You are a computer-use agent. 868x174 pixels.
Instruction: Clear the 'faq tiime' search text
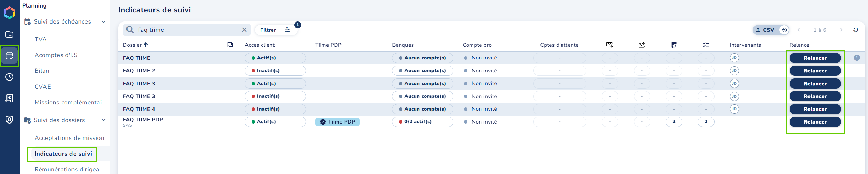point(244,30)
